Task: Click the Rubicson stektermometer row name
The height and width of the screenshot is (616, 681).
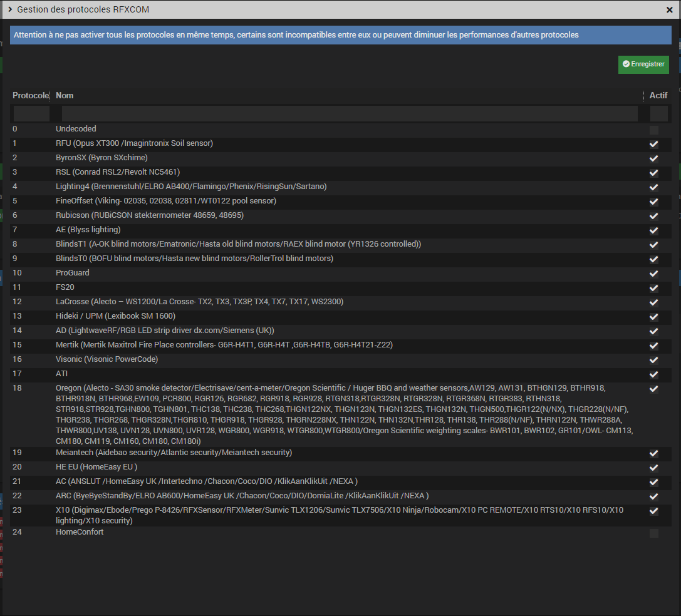Action: coord(149,215)
